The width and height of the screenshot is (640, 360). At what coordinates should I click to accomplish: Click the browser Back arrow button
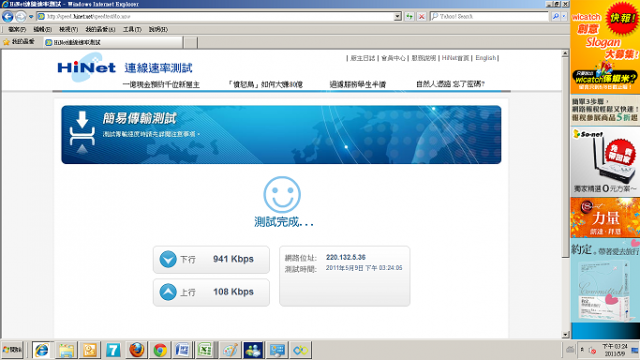pyautogui.click(x=7, y=16)
